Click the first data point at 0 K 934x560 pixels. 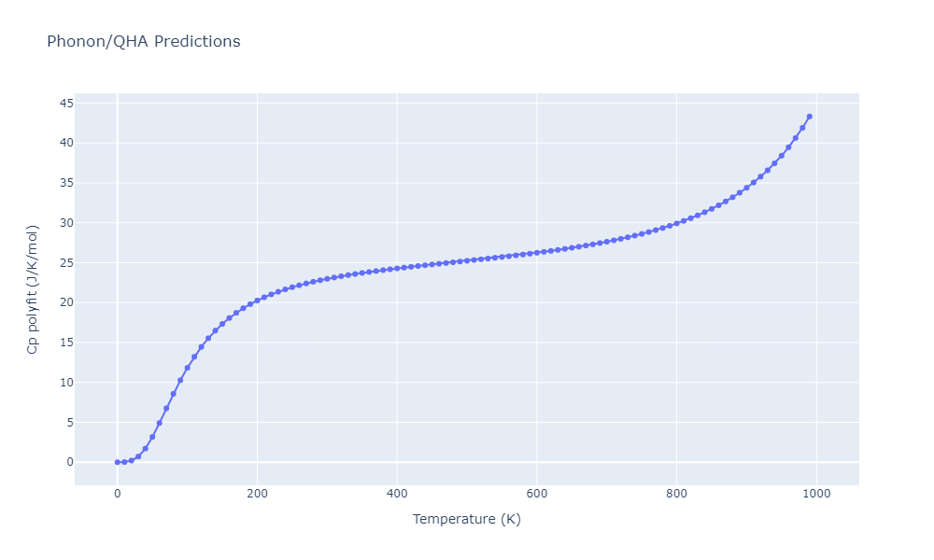click(117, 462)
